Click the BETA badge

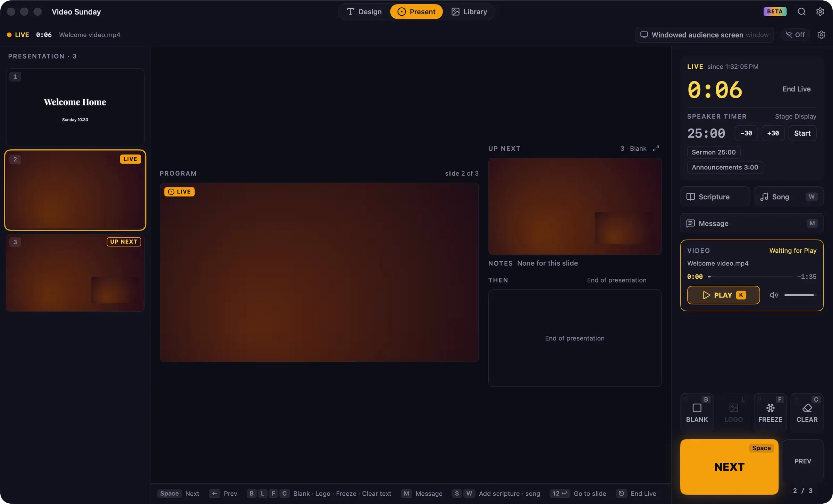tap(775, 11)
